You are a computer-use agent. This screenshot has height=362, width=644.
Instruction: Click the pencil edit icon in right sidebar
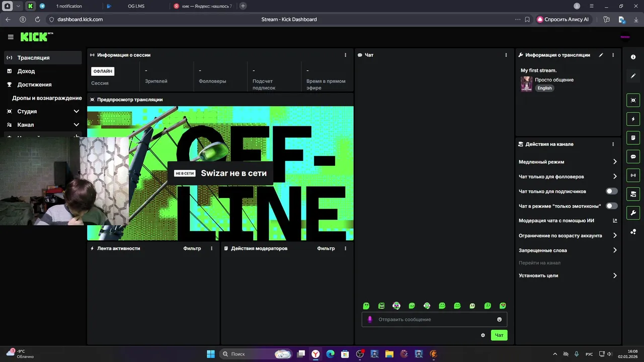pos(633,76)
